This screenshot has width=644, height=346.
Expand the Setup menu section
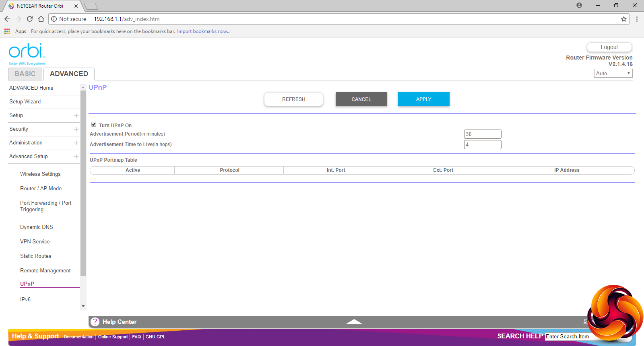coord(76,115)
